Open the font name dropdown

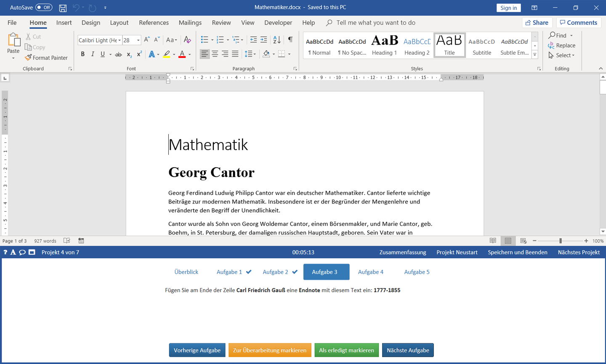pyautogui.click(x=120, y=40)
